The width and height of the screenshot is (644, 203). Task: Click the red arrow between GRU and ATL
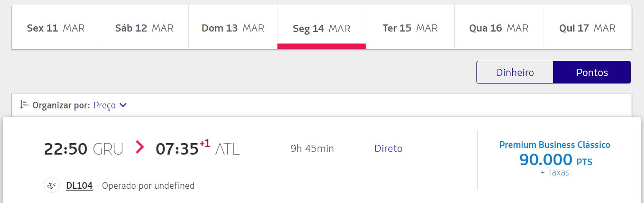[140, 147]
